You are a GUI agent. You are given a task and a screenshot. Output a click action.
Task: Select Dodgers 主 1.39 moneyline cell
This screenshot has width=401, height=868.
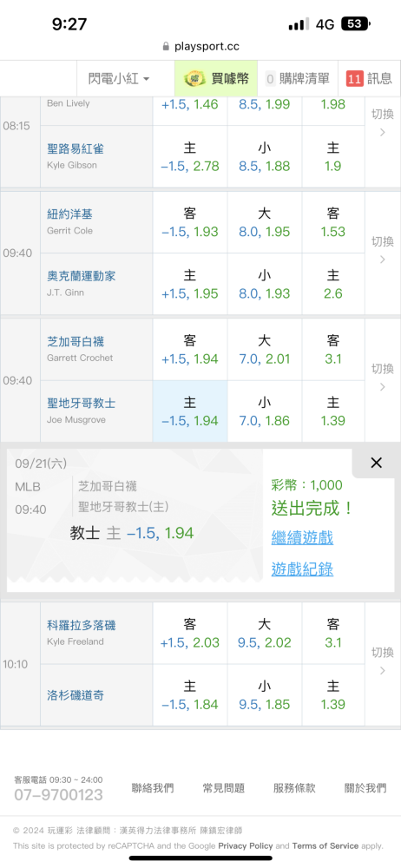333,695
